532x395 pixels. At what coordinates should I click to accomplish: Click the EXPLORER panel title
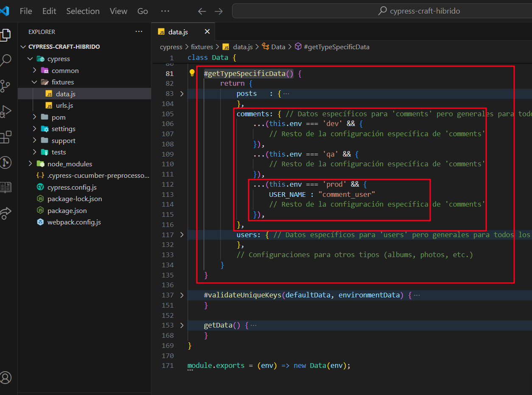[x=42, y=32]
